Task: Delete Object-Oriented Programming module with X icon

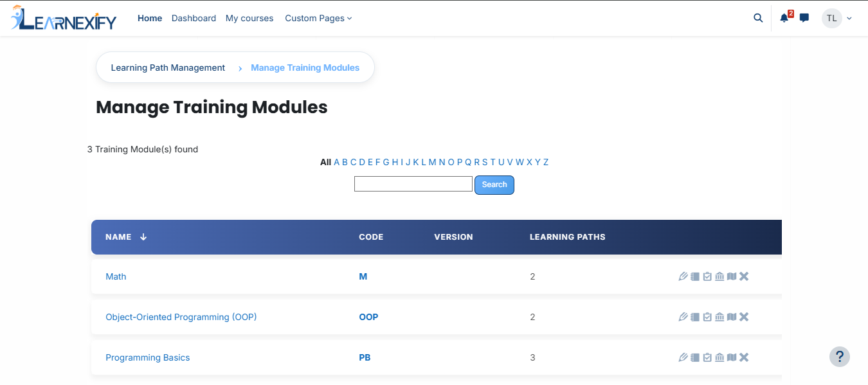Action: click(744, 317)
